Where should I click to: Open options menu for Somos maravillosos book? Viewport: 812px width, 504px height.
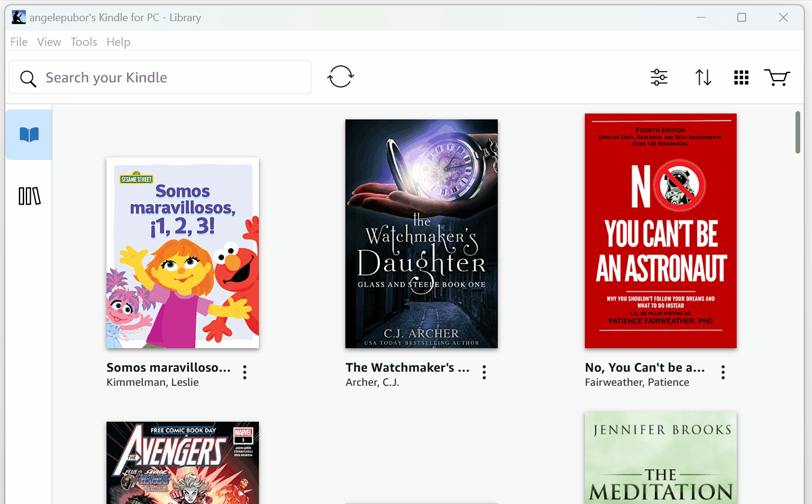click(245, 372)
